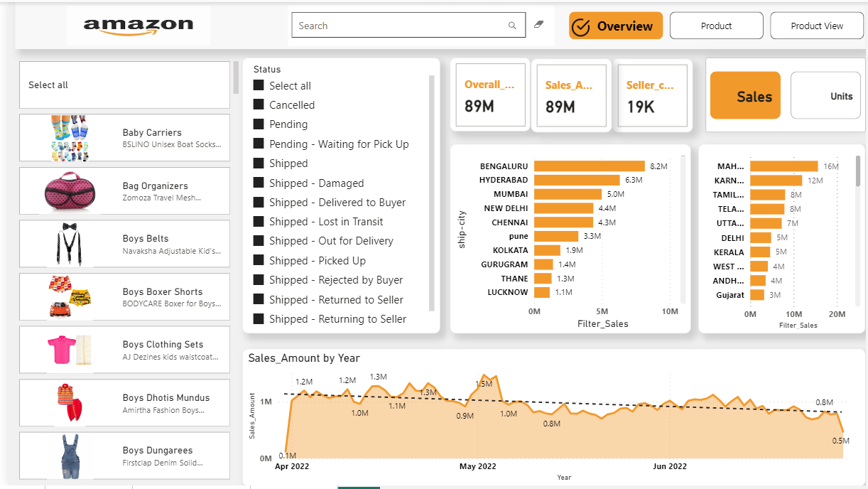Select the pink Bag Organizers image

70,190
